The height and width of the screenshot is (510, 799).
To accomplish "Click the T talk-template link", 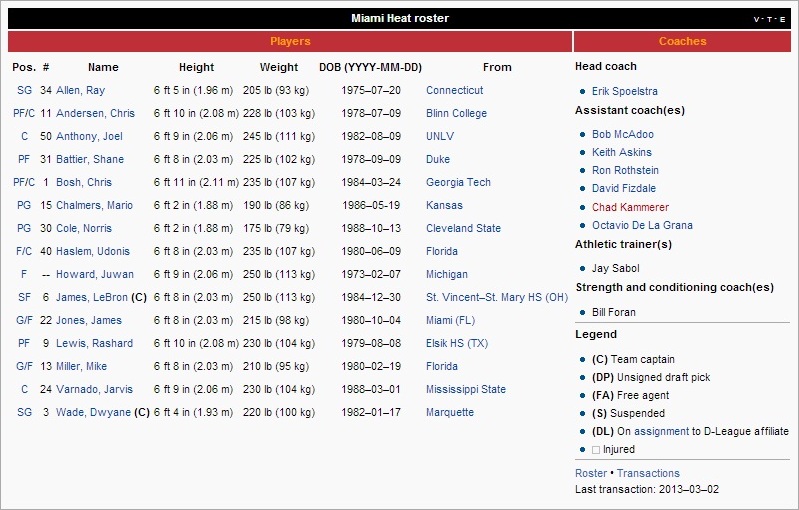I will 769,19.
